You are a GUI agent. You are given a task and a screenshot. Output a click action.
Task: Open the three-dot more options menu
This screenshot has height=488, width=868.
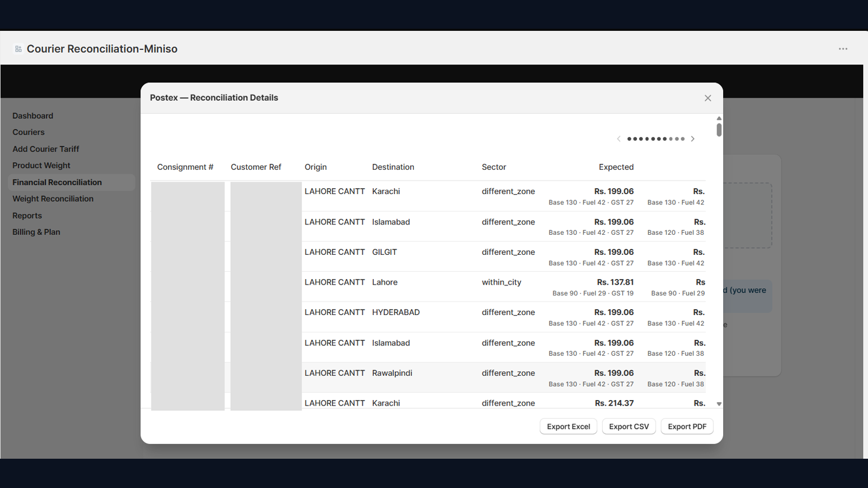843,49
